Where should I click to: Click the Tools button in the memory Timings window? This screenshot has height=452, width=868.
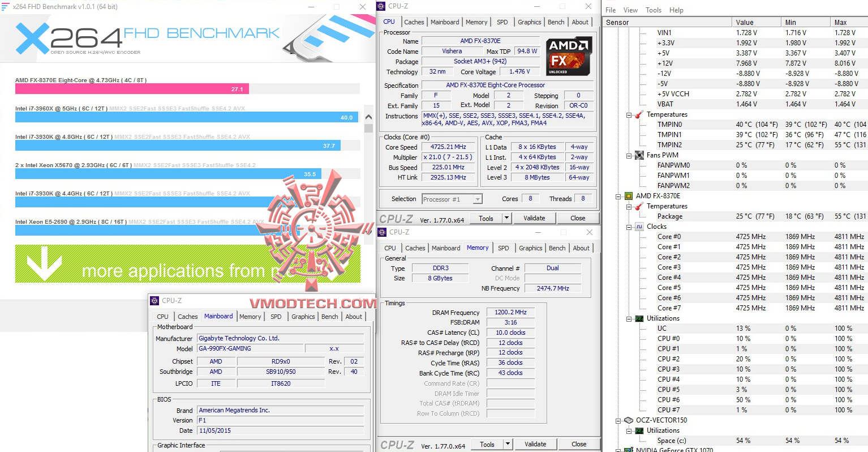[x=487, y=444]
